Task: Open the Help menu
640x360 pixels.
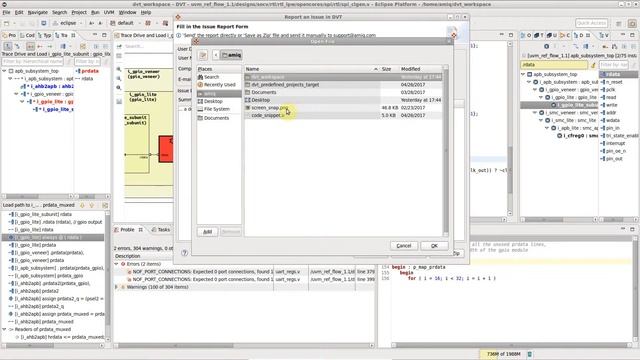Action: pyautogui.click(x=146, y=13)
